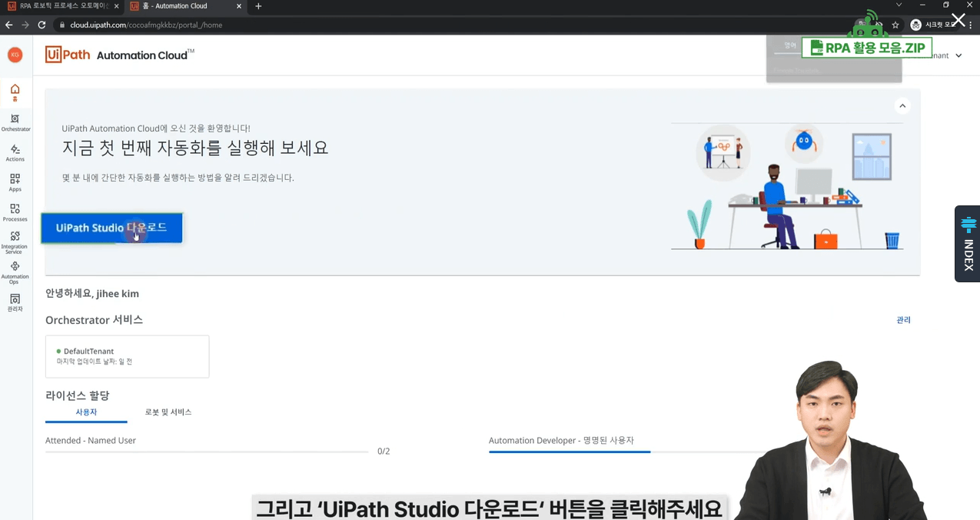Open the browser tab search chevron
This screenshot has height=520, width=980.
click(x=899, y=5)
